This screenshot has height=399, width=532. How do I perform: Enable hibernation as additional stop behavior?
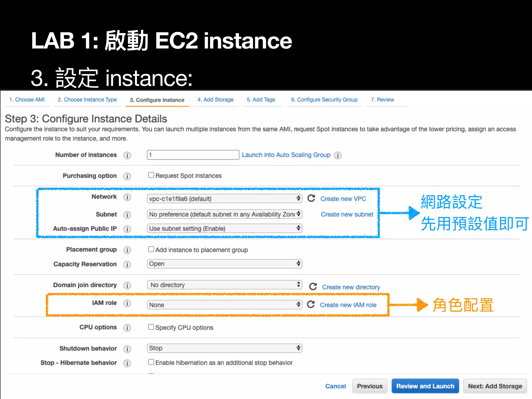click(151, 362)
